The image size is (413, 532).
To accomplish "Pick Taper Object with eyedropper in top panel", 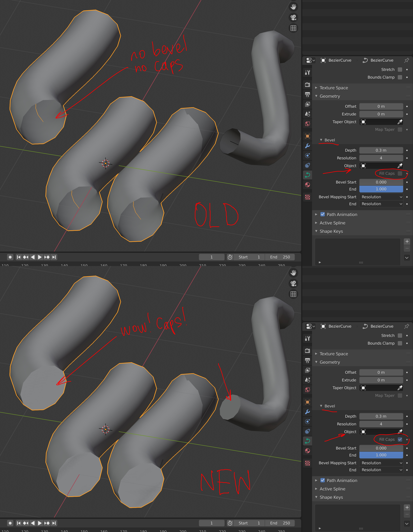I will (400, 122).
